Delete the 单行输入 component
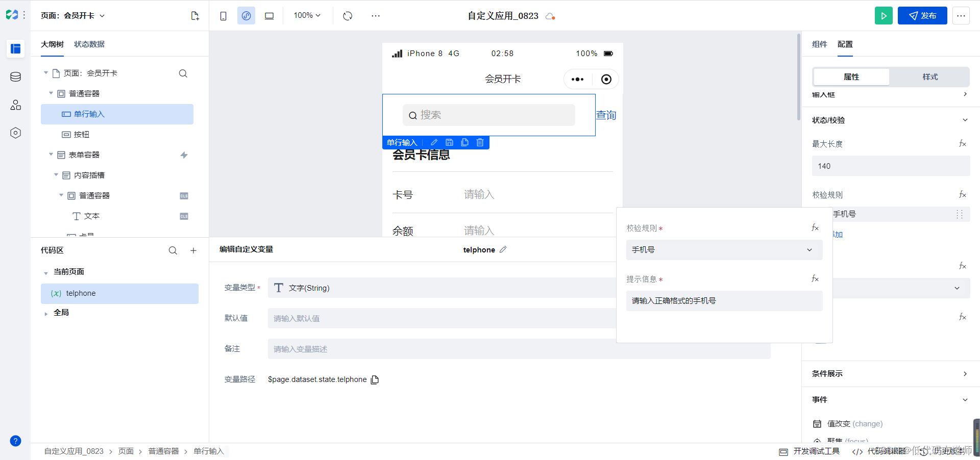Viewport: 980px width, 460px height. pos(480,143)
